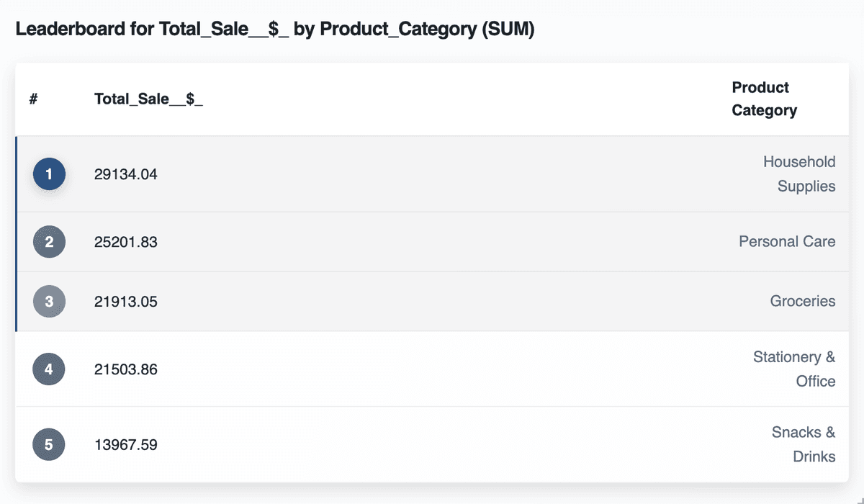Select the 25201.83 sales value
The width and height of the screenshot is (864, 504).
click(x=126, y=242)
